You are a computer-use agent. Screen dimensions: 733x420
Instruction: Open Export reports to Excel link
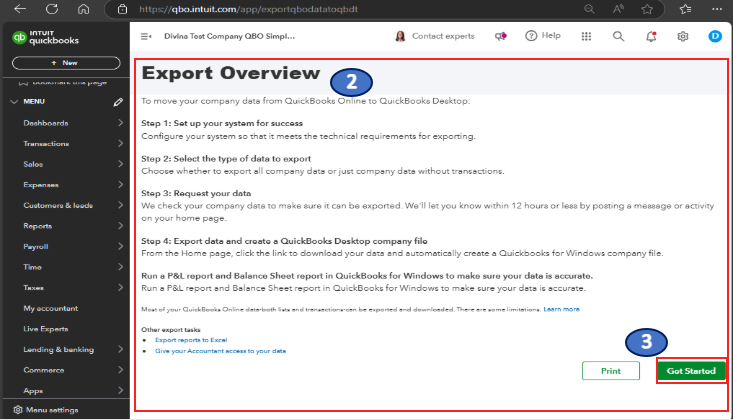(191, 340)
